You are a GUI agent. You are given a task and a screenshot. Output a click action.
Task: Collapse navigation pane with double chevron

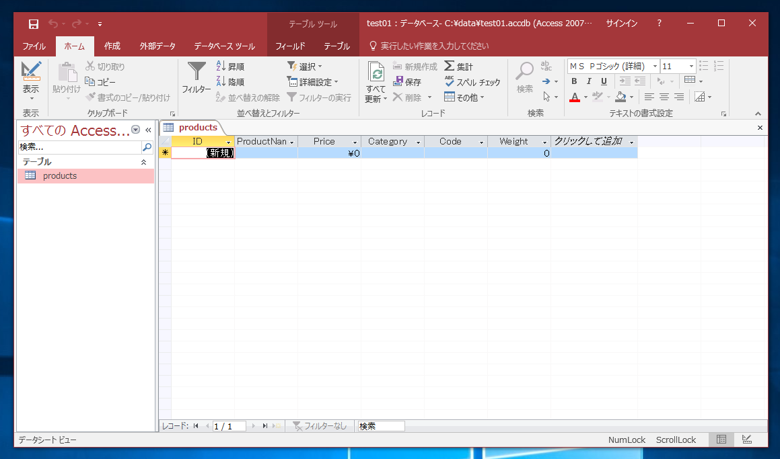click(x=148, y=130)
